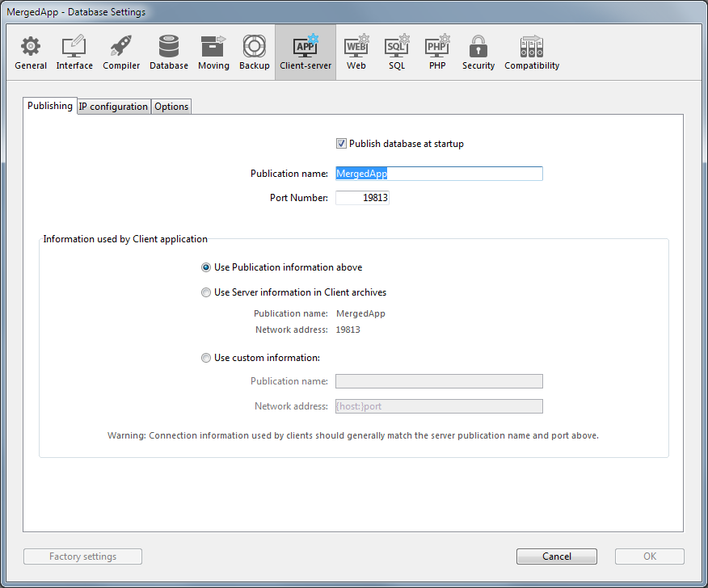
Task: Open the General settings page
Action: 31,52
